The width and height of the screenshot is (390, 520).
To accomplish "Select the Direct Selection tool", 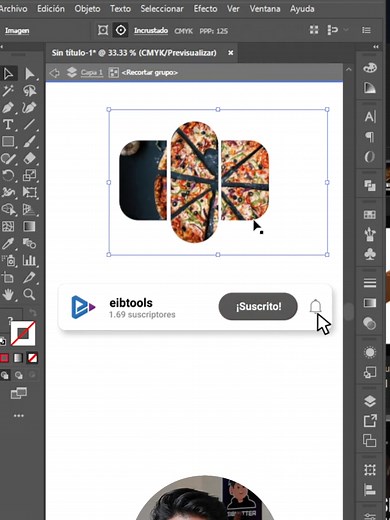I will (x=29, y=74).
